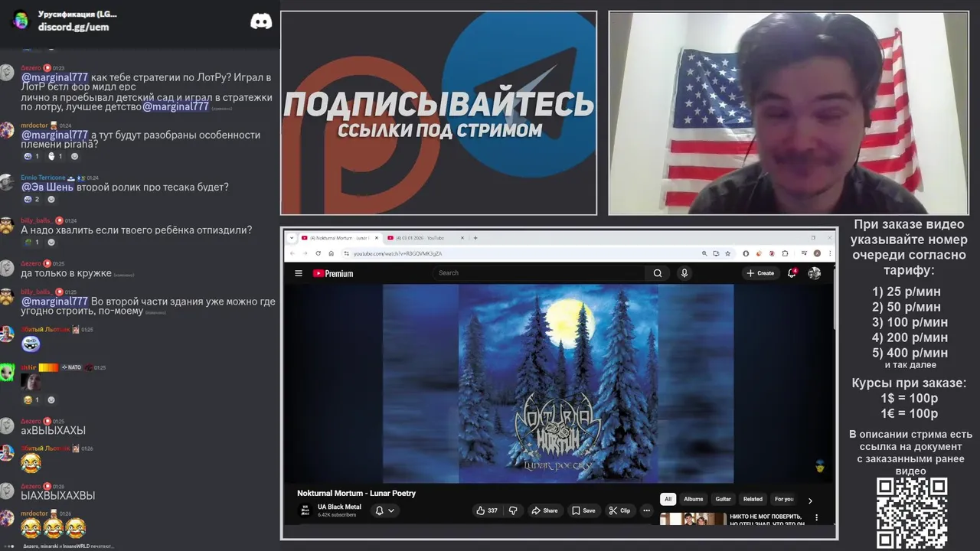Click the @marginal777 mention in mrdoctor's message
Image resolution: width=980 pixels, height=551 pixels.
click(x=54, y=135)
